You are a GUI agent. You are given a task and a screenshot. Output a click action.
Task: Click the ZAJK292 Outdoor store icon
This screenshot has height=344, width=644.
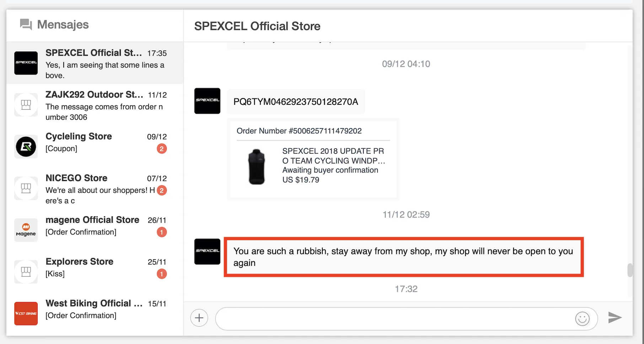click(x=26, y=105)
